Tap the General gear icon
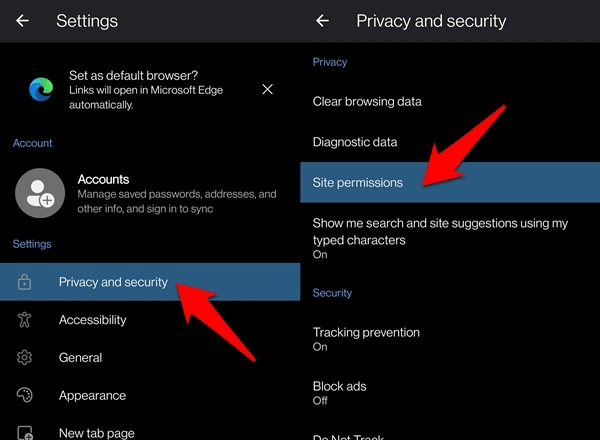The height and width of the screenshot is (440, 600). [25, 358]
